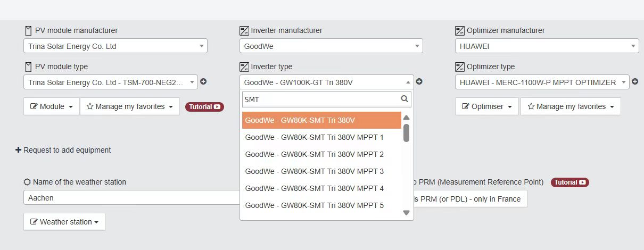Click the Aachen weather station field
This screenshot has width=644, height=250.
pyautogui.click(x=131, y=198)
